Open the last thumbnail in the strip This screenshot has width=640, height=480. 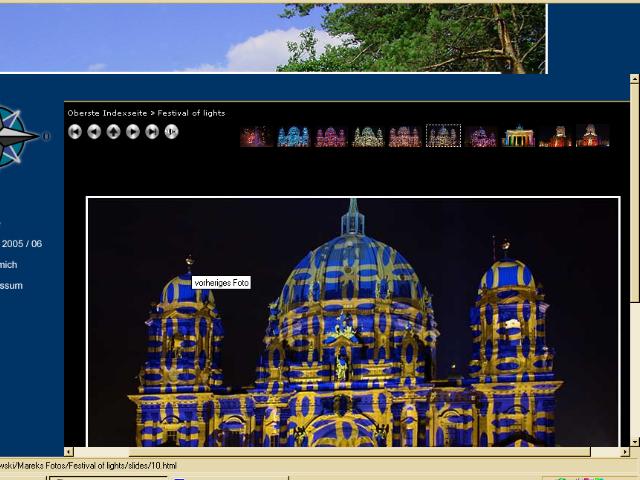point(593,136)
